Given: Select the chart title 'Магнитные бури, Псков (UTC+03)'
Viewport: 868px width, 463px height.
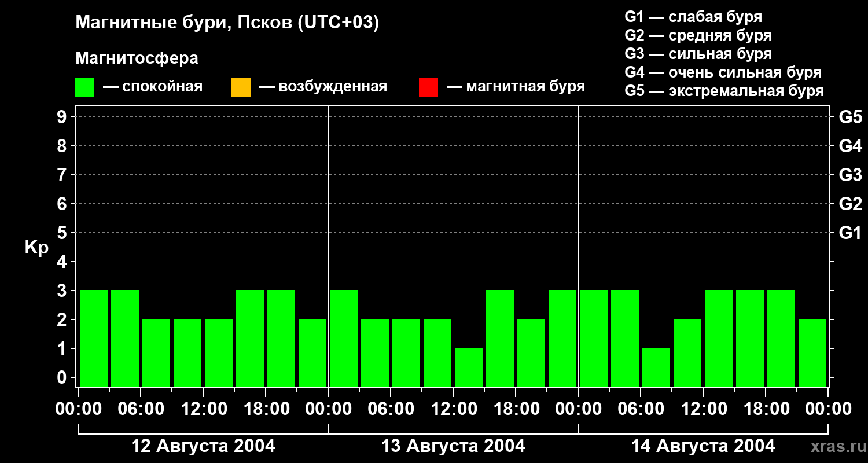Looking at the screenshot, I should pyautogui.click(x=227, y=24).
